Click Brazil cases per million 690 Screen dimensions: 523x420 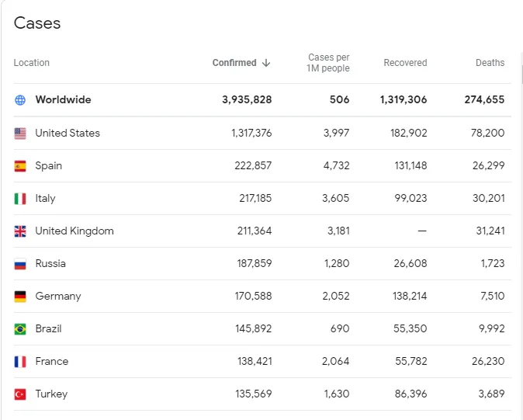point(340,328)
